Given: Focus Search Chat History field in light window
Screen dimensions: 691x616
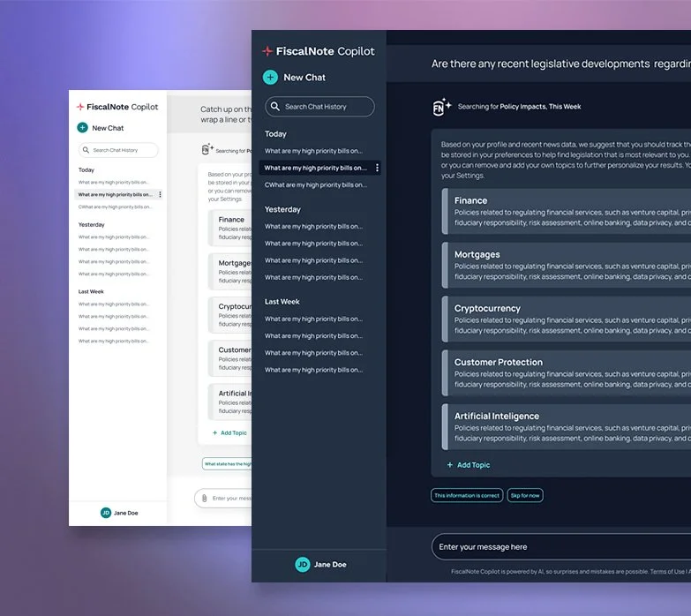Looking at the screenshot, I should pyautogui.click(x=118, y=150).
